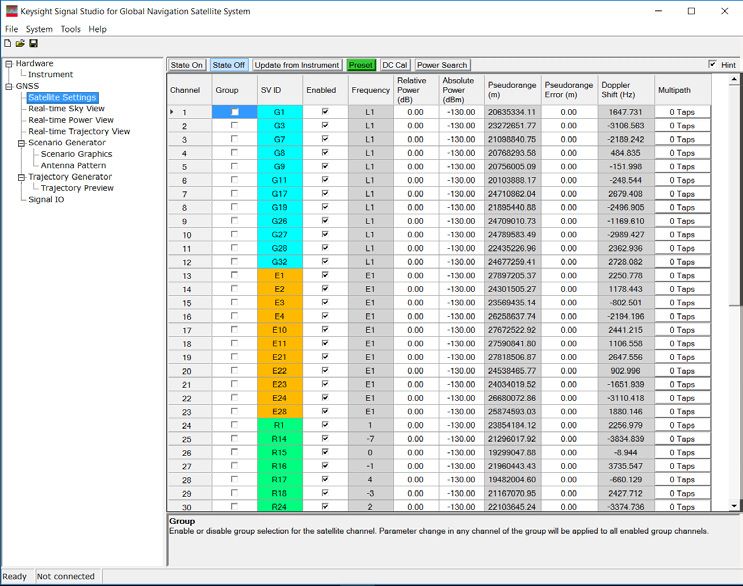The height and width of the screenshot is (586, 743).
Task: Collapse the Scenario Generator node
Action: pos(21,143)
